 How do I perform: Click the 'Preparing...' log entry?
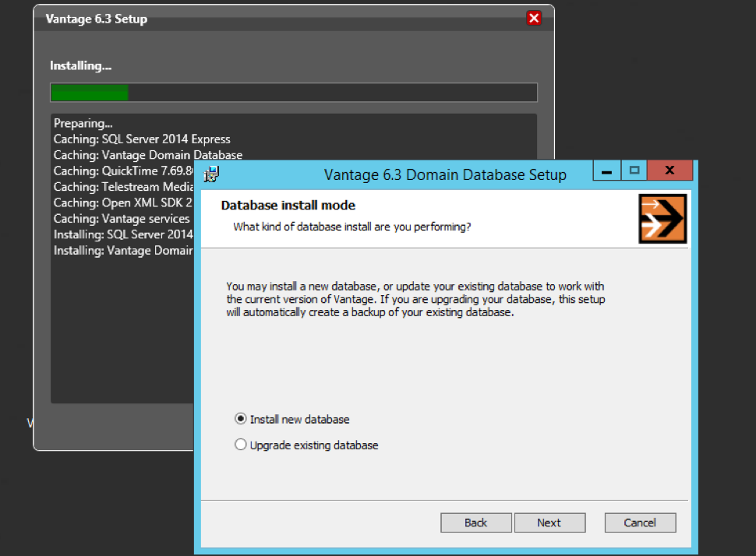coord(83,123)
